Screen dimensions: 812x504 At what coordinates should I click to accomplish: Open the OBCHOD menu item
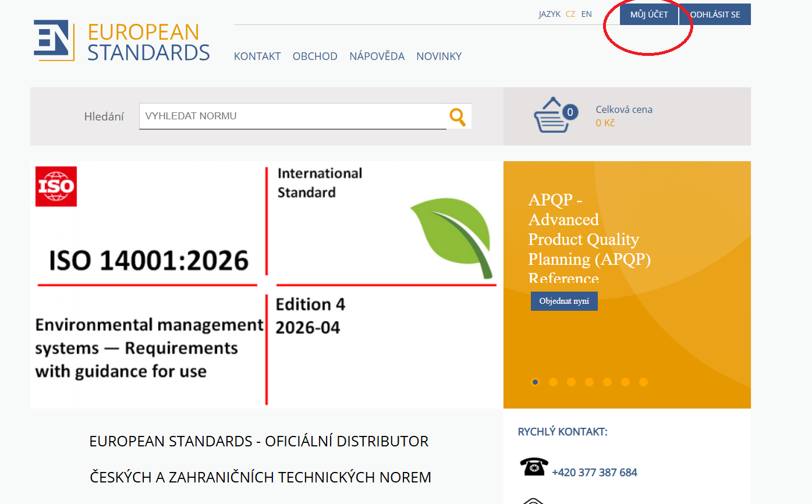pos(315,56)
